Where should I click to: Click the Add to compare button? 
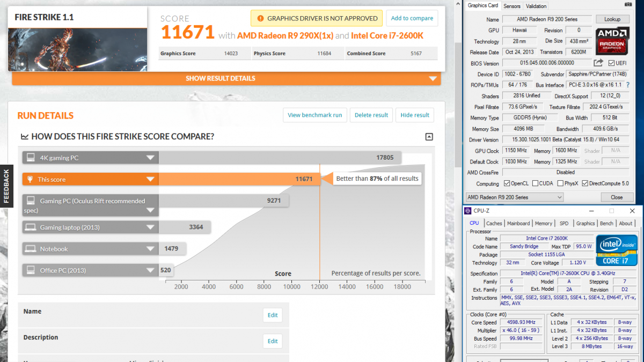[x=412, y=18]
